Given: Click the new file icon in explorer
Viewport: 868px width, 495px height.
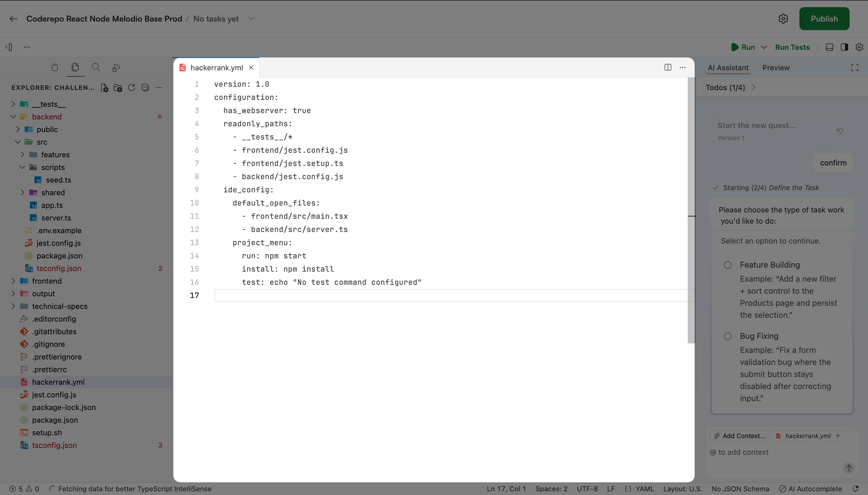Looking at the screenshot, I should [104, 88].
